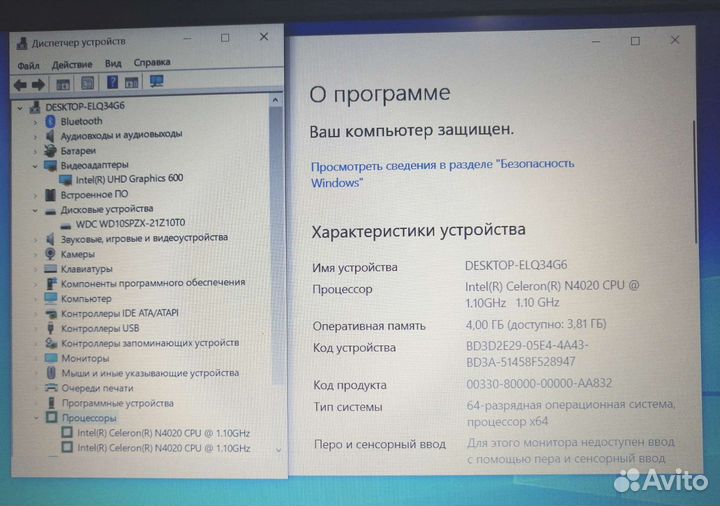Click the About window vertical scrollbar
Image resolution: width=720 pixels, height=506 pixels.
(695, 181)
